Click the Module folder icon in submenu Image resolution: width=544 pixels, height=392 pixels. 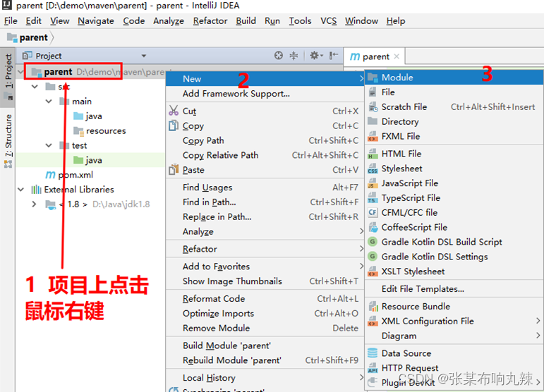point(373,78)
